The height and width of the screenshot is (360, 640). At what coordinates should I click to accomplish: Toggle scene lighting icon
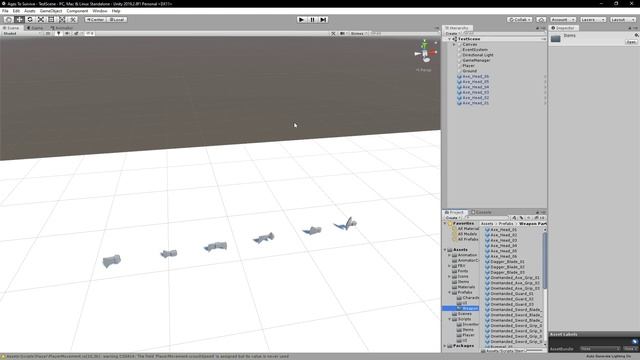click(58, 33)
